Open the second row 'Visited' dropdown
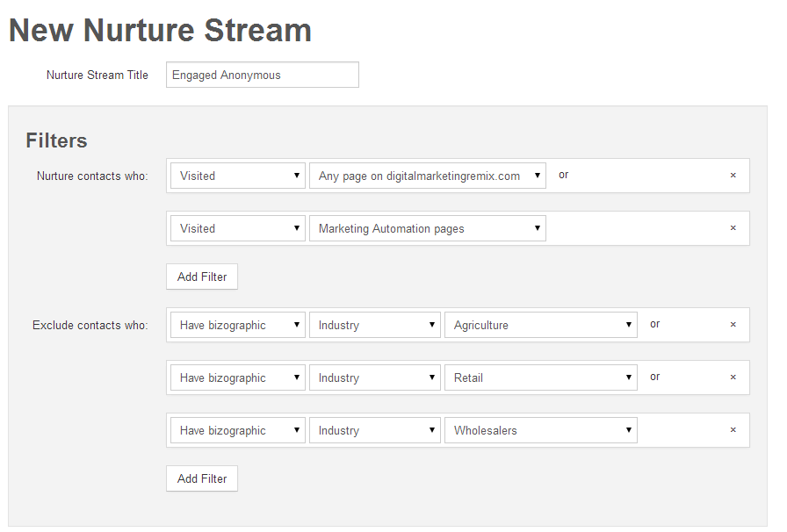787x532 pixels. click(237, 228)
